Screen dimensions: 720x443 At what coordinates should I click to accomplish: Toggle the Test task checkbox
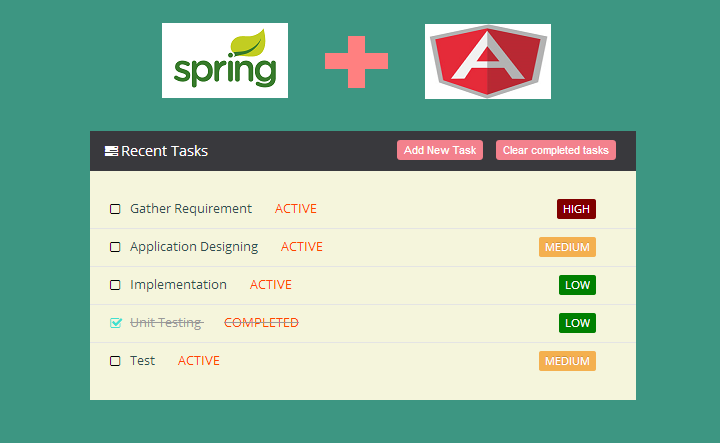point(115,361)
